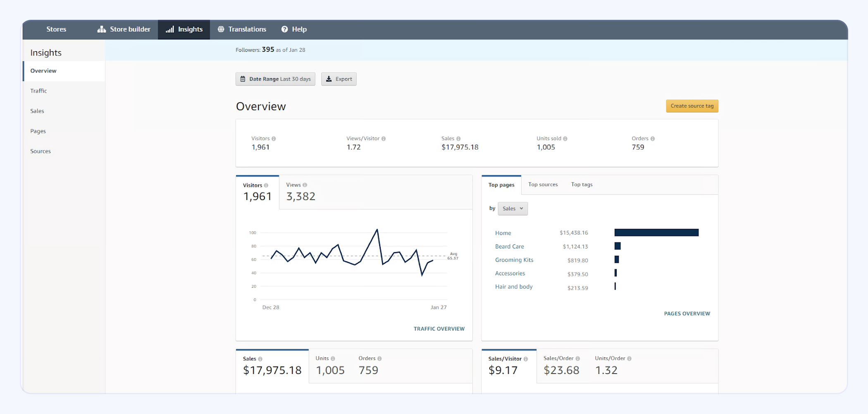Go to Sales in the sidebar
Viewport: 868px width, 414px height.
click(37, 111)
